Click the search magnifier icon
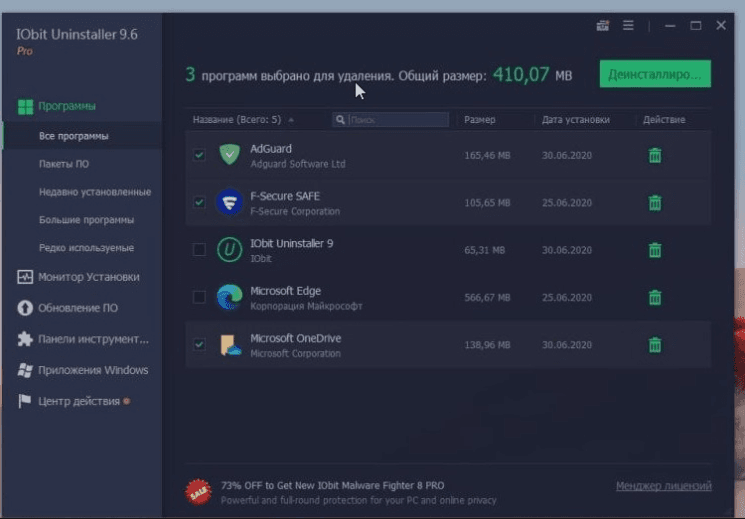The height and width of the screenshot is (519, 745). point(340,120)
